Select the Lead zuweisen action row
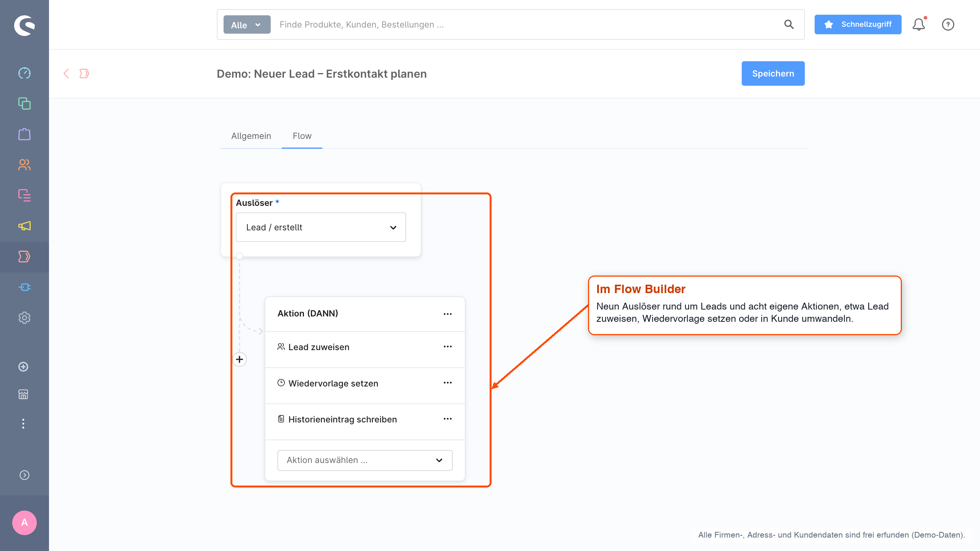Viewport: 980px width, 551px height. 365,349
